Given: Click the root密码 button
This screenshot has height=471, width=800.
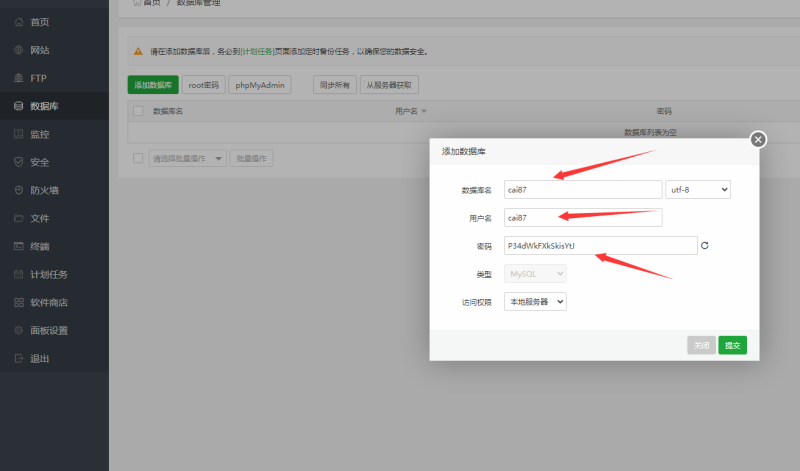Looking at the screenshot, I should [203, 85].
